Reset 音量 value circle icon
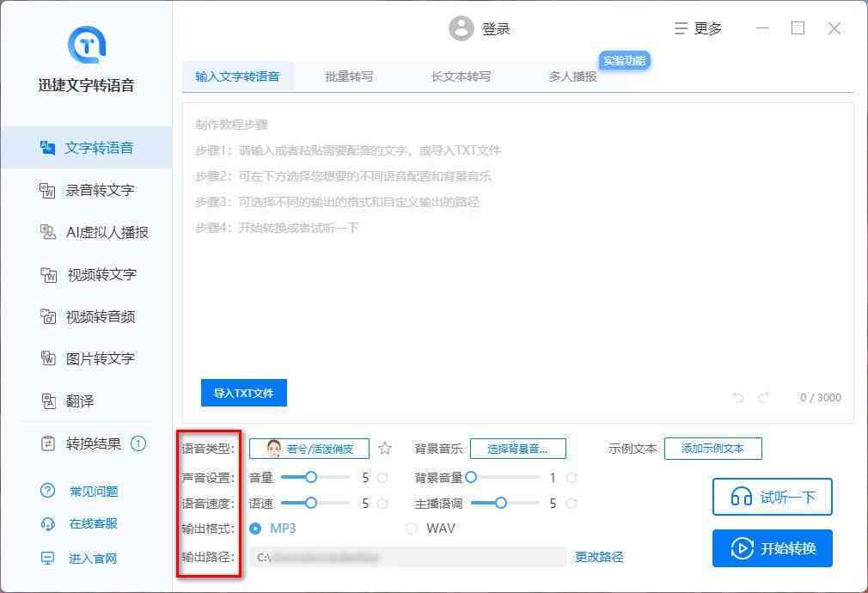 (382, 477)
